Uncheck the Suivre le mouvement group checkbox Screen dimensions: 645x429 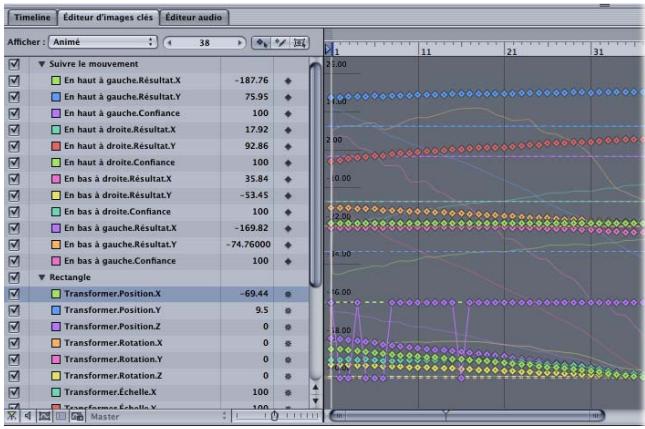pos(14,64)
